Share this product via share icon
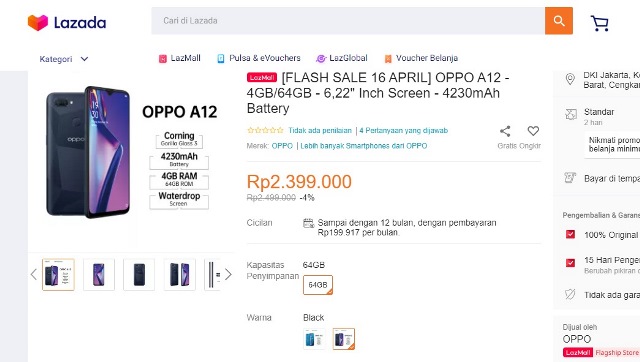This screenshot has height=362, width=640. (x=505, y=131)
